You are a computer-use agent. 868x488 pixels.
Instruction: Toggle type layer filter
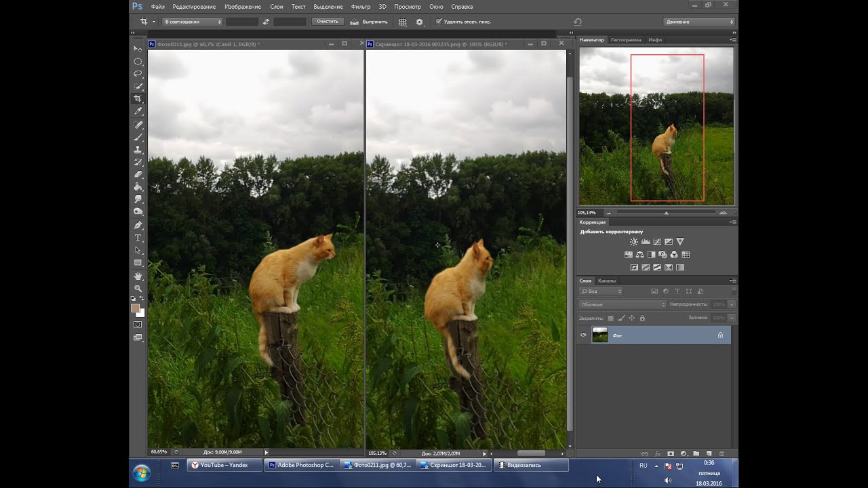click(677, 291)
